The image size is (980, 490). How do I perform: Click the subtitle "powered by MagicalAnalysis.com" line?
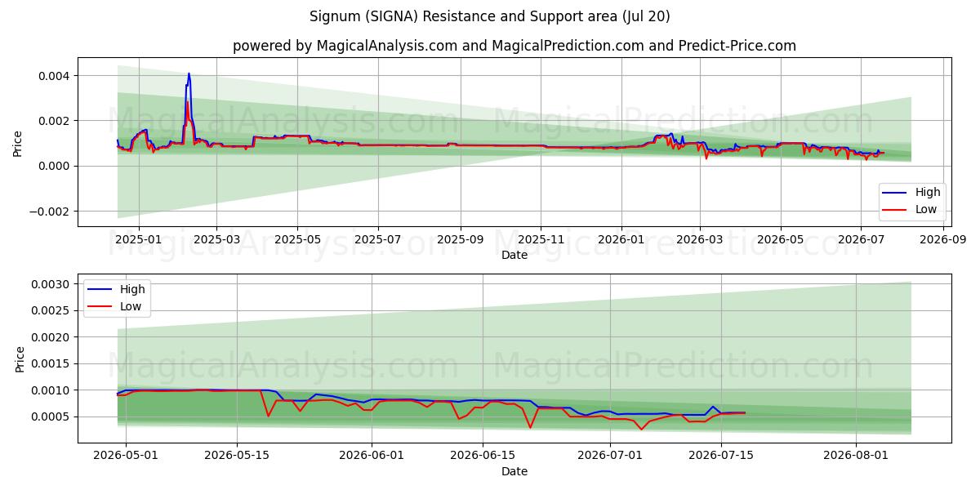[514, 46]
